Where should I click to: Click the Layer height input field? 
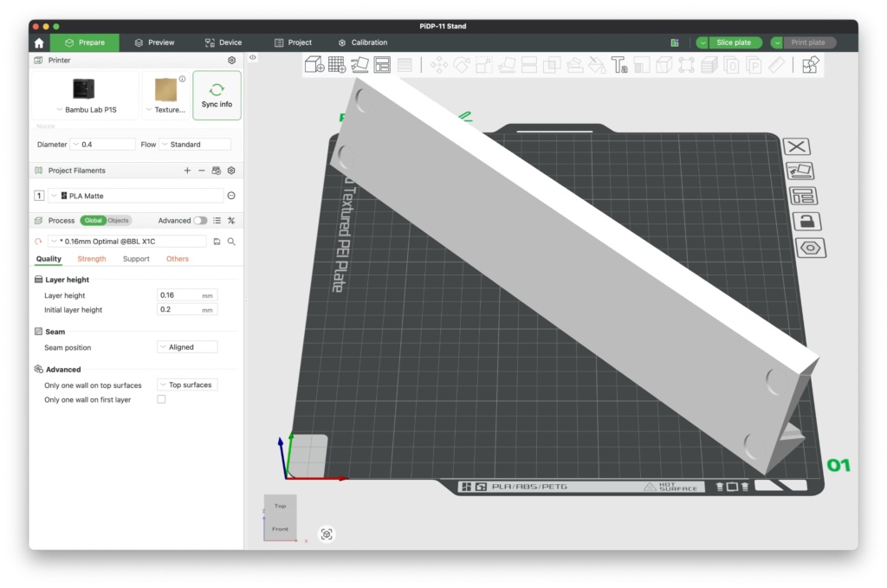179,295
